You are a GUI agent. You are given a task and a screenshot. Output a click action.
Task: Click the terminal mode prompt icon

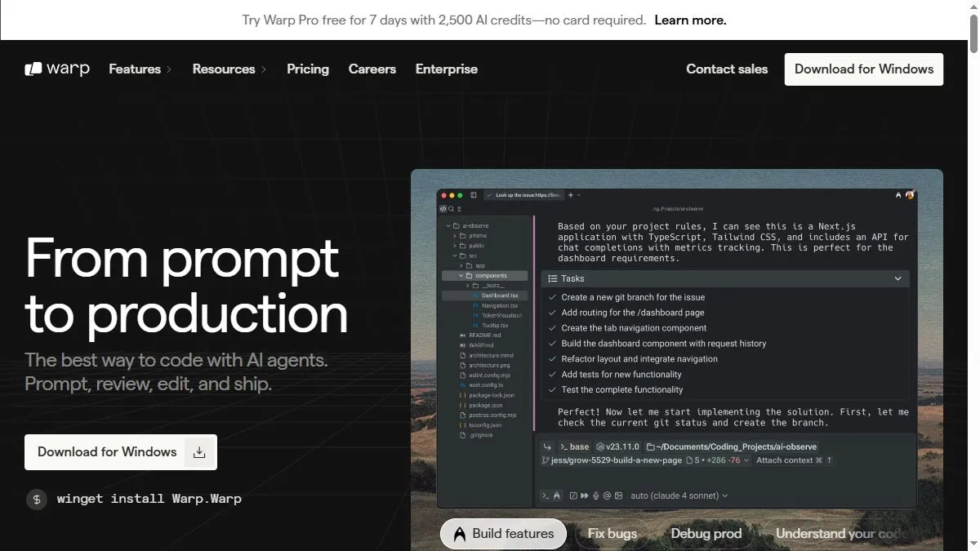(x=546, y=495)
